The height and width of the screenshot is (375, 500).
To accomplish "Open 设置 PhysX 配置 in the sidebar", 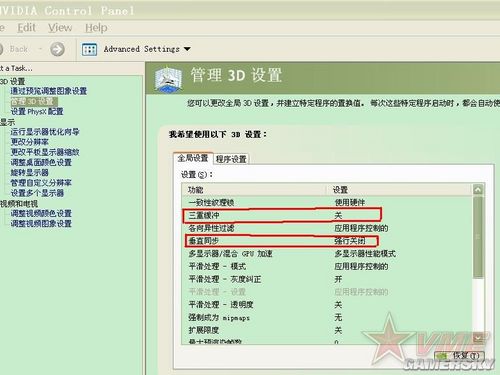I will point(37,111).
